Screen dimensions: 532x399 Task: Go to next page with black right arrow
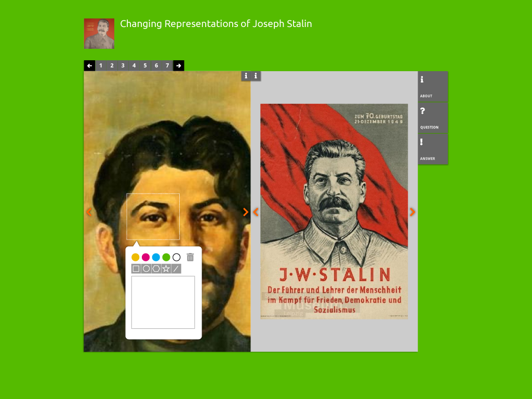pyautogui.click(x=179, y=65)
